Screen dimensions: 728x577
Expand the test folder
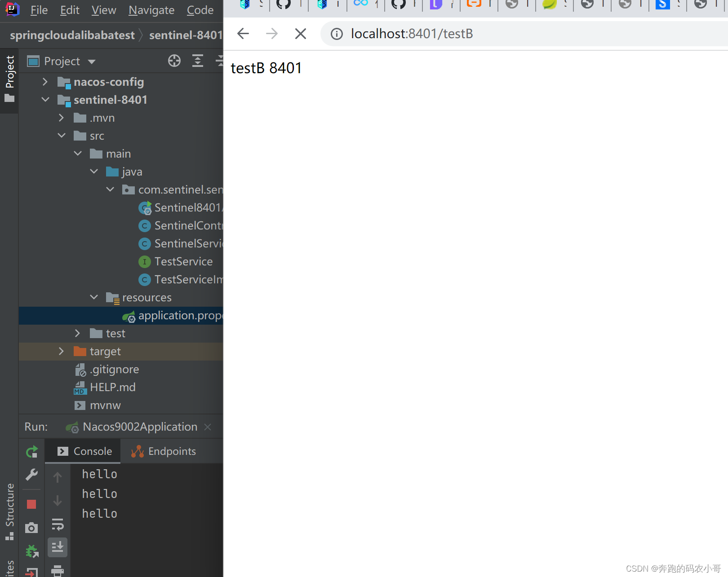click(77, 333)
